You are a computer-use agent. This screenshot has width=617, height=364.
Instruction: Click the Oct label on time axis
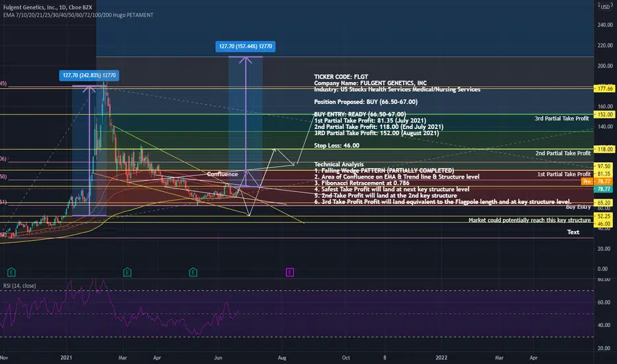346,357
